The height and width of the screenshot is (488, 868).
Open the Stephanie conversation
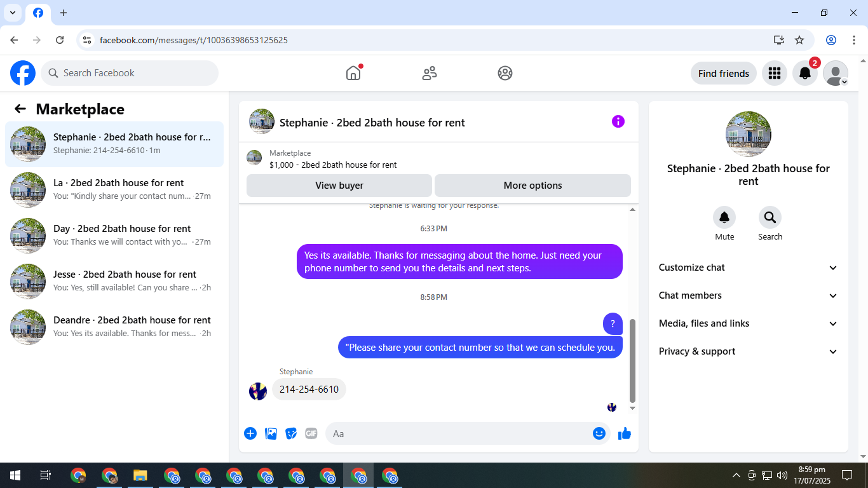pyautogui.click(x=114, y=144)
